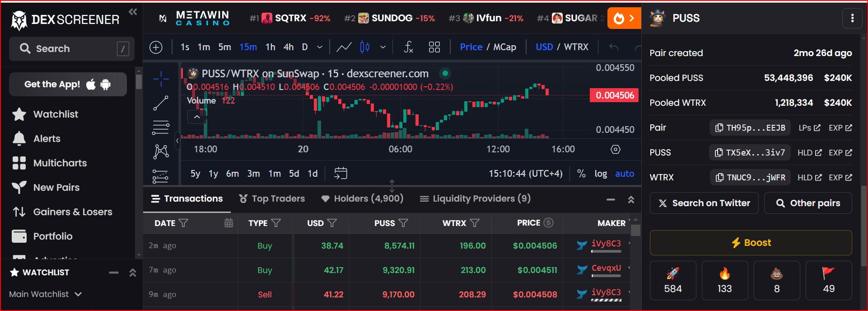Add symbol with plus circle icon
868x311 pixels.
pyautogui.click(x=156, y=47)
